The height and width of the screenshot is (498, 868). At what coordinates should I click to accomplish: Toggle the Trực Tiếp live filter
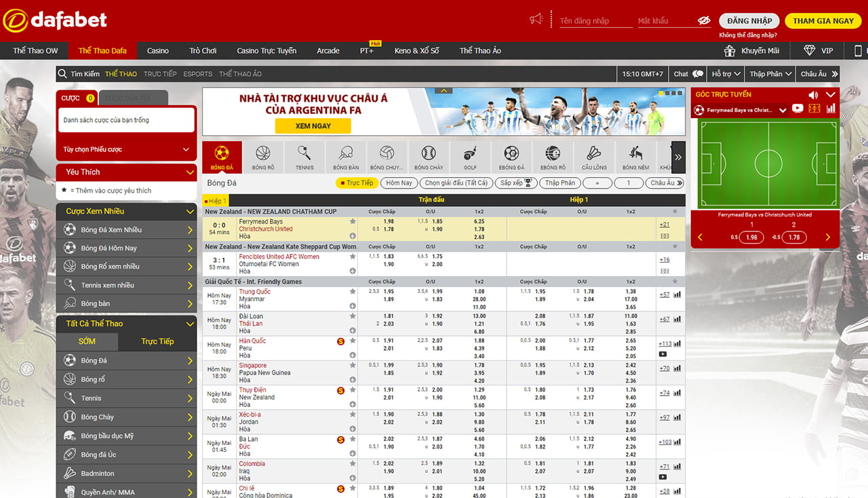356,183
